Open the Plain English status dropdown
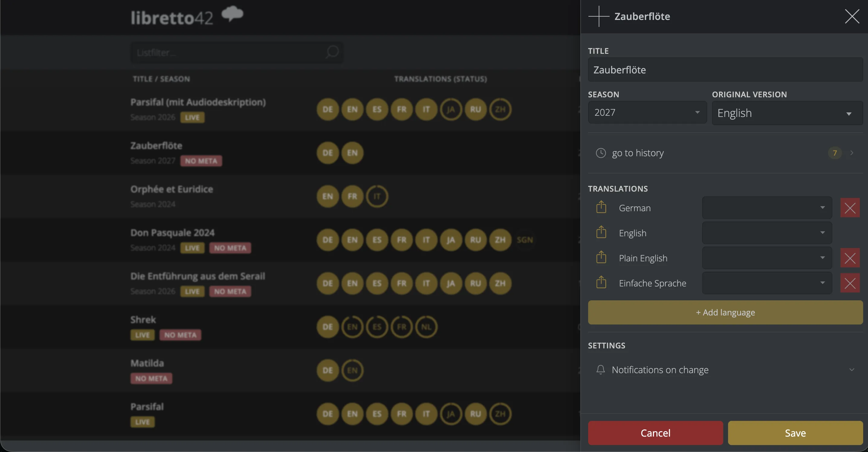 click(x=767, y=258)
